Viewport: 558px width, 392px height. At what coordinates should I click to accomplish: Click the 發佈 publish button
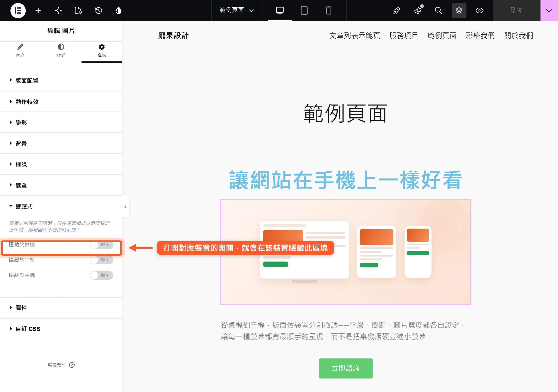click(x=516, y=10)
